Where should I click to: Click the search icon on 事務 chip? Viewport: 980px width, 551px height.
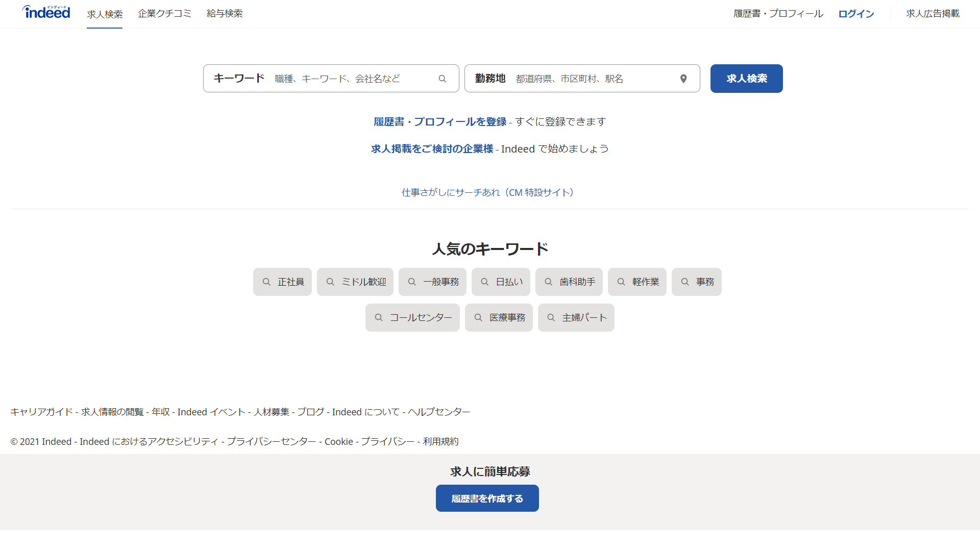(x=685, y=282)
